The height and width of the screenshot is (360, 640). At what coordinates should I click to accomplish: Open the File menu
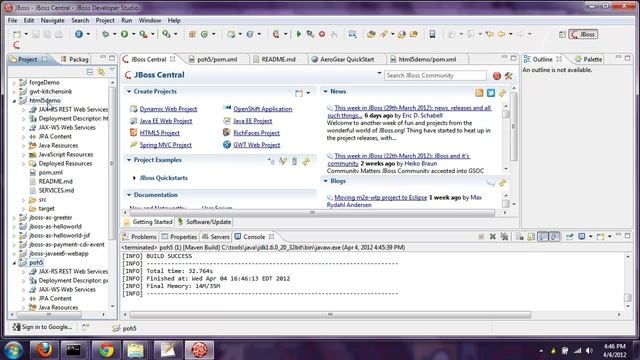[x=12, y=20]
